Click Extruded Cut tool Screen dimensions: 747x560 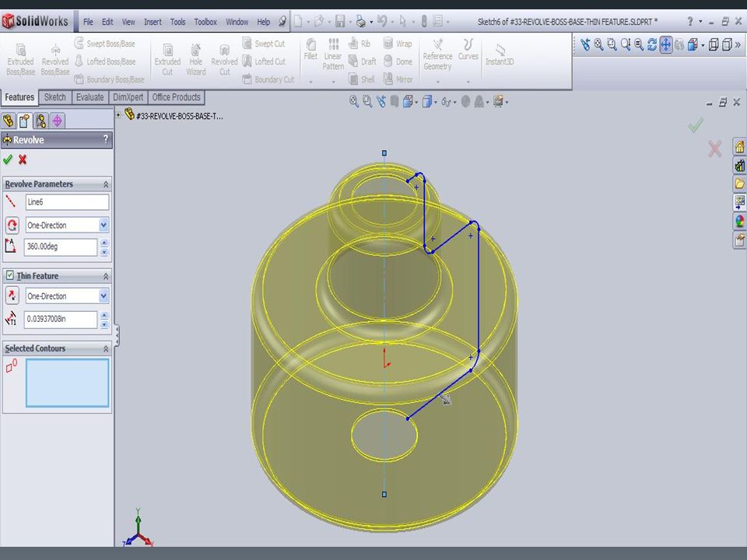point(167,60)
